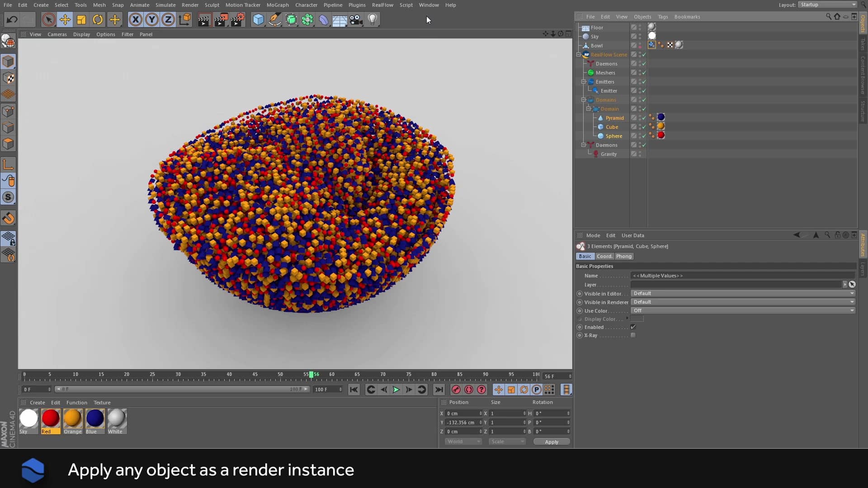Toggle the Enabled checkbox in Basic Properties
This screenshot has height=488, width=868.
coord(633,327)
